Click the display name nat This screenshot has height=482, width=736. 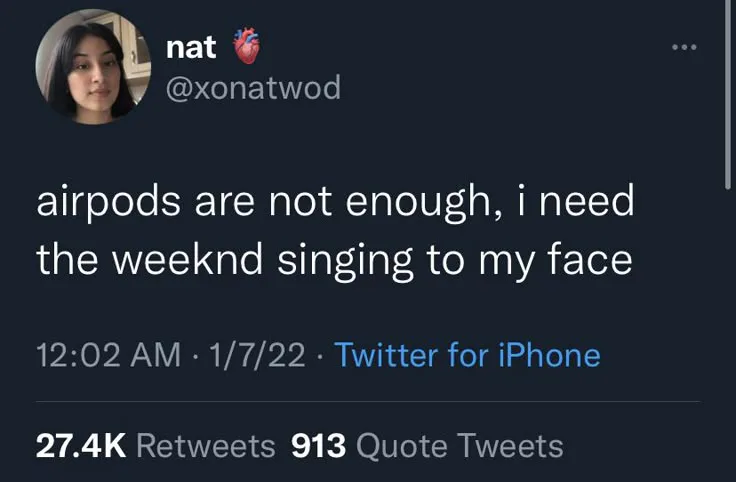pyautogui.click(x=190, y=47)
